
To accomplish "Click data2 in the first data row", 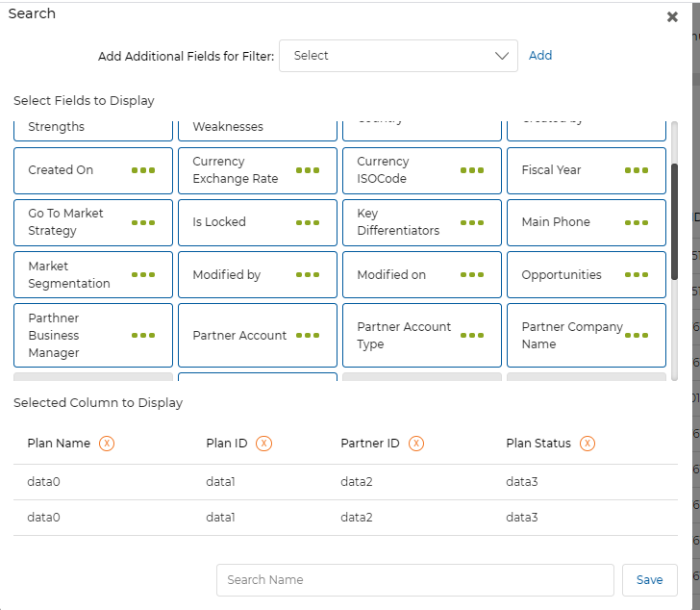I will coord(357,482).
